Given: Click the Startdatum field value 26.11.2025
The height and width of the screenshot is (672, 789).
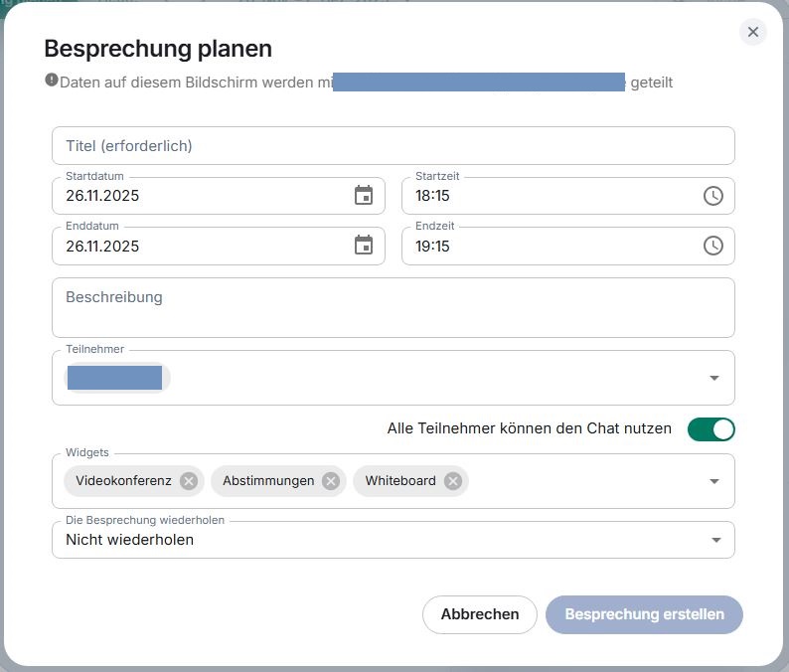Looking at the screenshot, I should coord(102,196).
